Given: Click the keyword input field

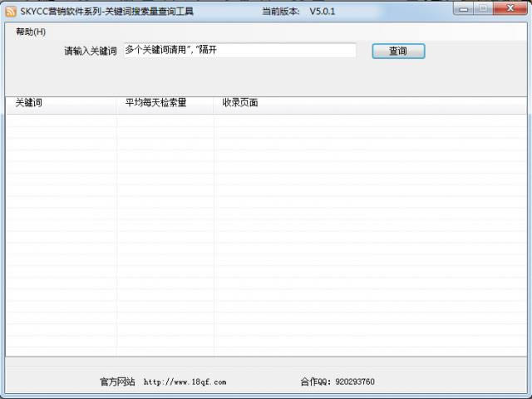Looking at the screenshot, I should coord(240,51).
